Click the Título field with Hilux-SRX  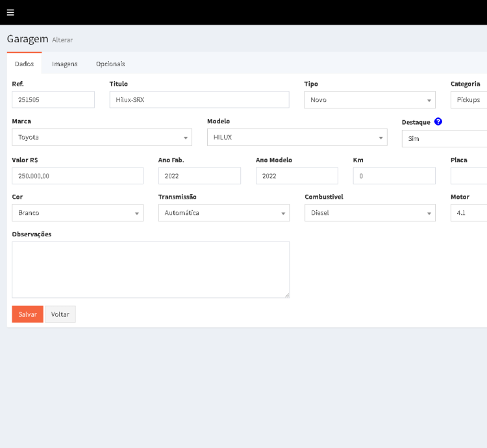pyautogui.click(x=199, y=99)
